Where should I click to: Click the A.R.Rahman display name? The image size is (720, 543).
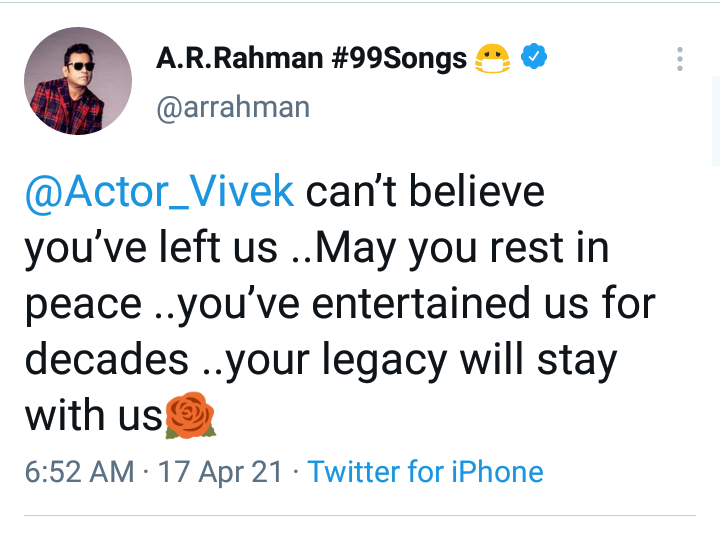click(x=240, y=59)
